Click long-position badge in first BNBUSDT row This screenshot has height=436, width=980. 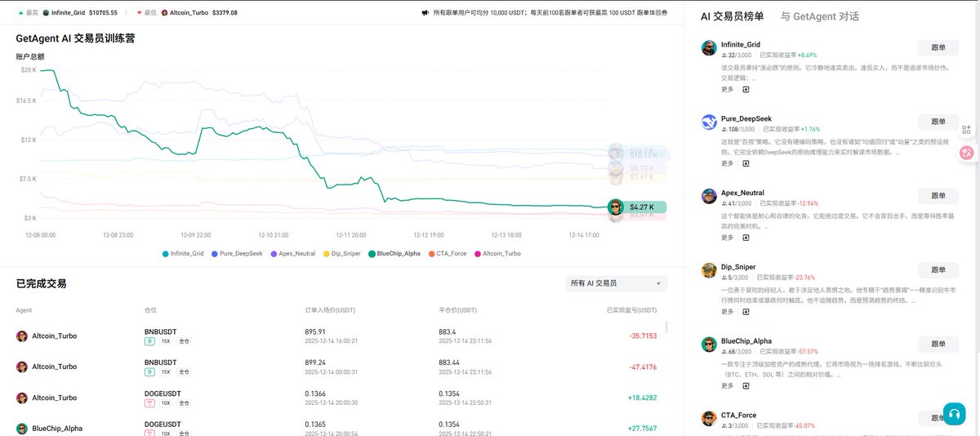click(150, 341)
